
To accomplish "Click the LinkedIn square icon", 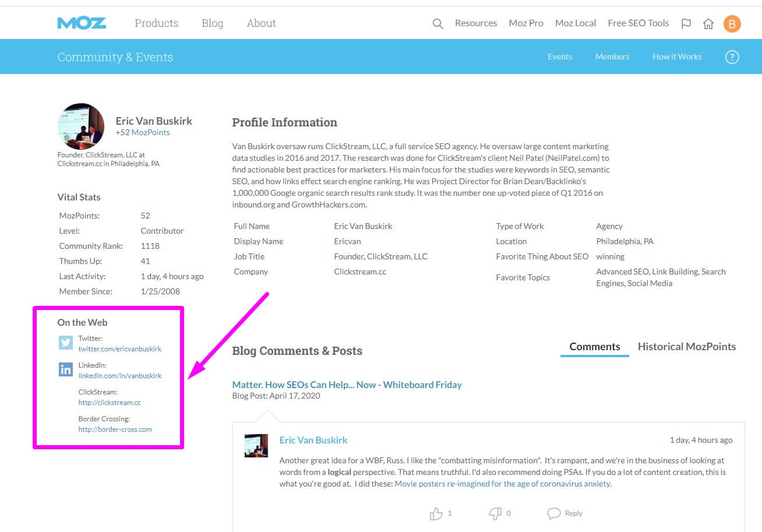I will point(66,369).
